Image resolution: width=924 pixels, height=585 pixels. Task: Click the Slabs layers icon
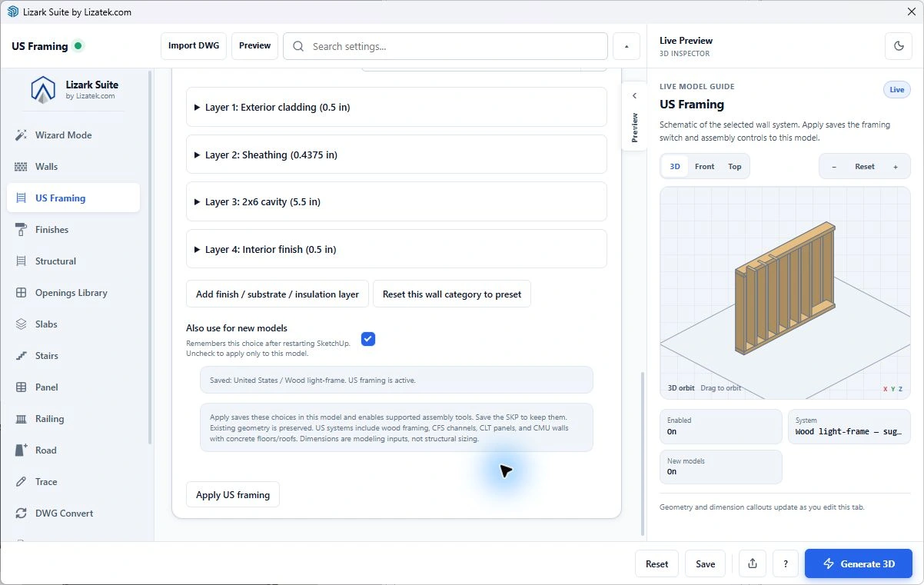click(21, 324)
